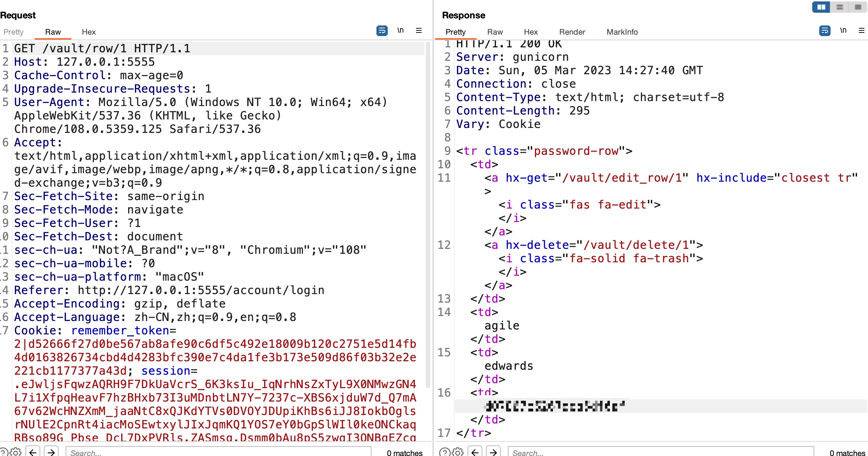Toggle word wrap icon in Request panel
The height and width of the screenshot is (456, 868).
382,31
